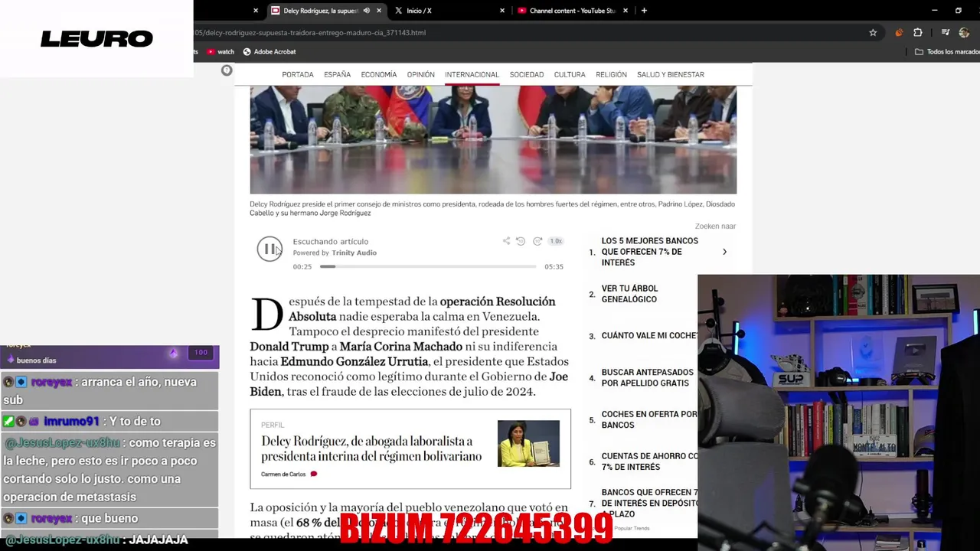Select the INTERNACIONAL section
Image resolution: width=980 pixels, height=551 pixels.
tap(472, 74)
